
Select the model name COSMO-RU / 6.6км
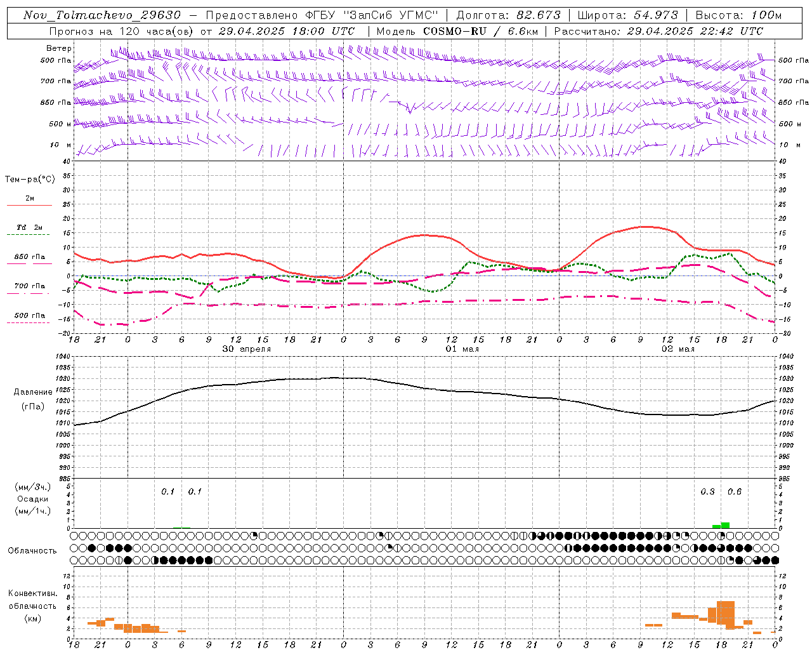(x=480, y=31)
